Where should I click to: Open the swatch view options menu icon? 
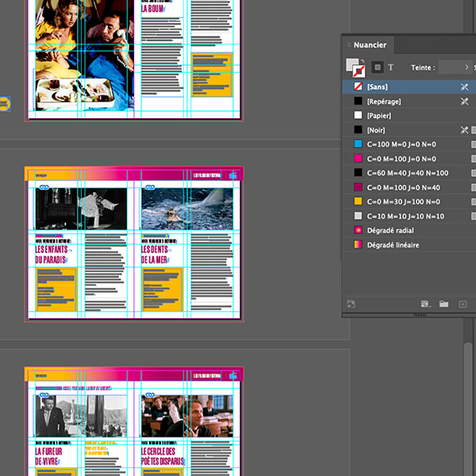pyautogui.click(x=425, y=304)
